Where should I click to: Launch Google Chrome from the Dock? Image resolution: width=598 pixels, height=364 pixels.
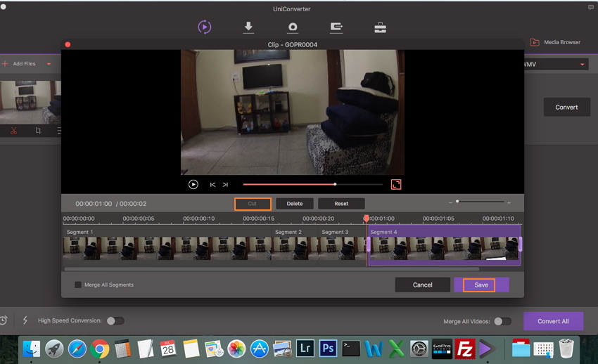point(99,349)
